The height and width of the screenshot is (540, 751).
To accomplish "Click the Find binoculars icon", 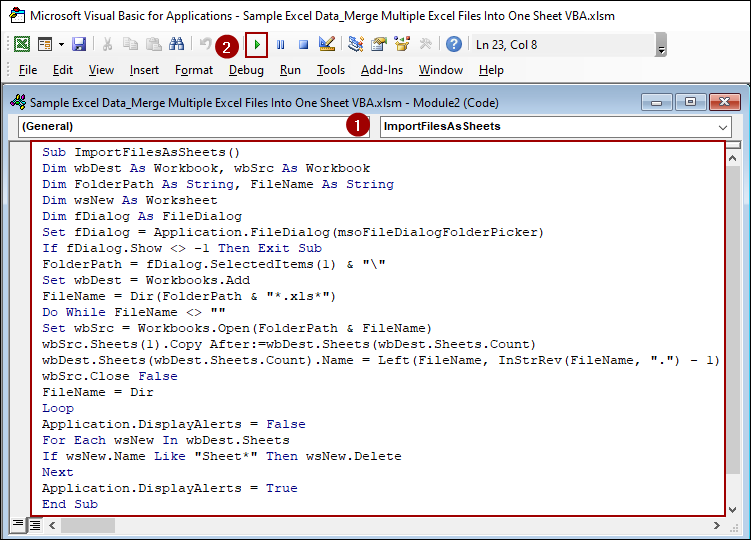I will tap(176, 44).
